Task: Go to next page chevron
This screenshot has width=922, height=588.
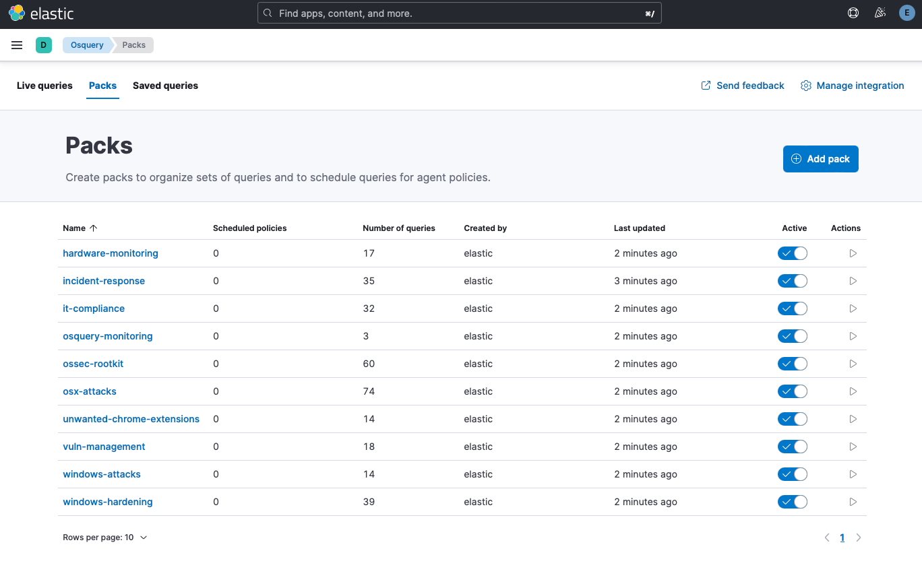Action: coord(859,537)
